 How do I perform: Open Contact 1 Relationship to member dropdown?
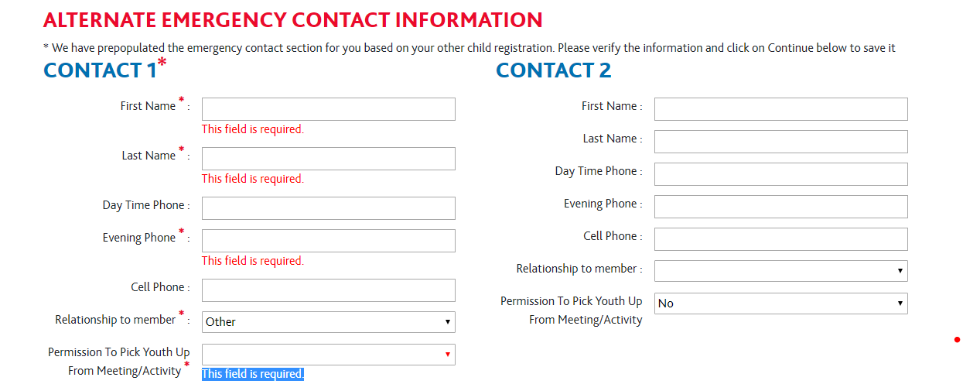point(328,322)
